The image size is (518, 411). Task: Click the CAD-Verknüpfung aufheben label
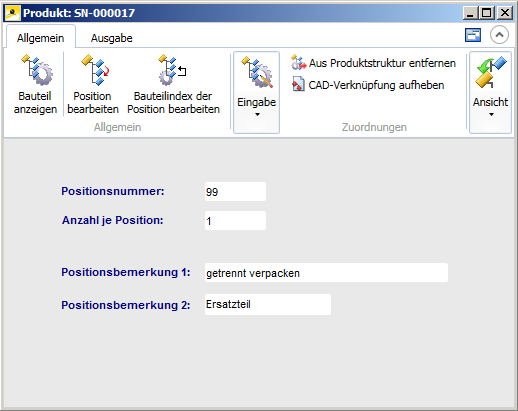376,85
